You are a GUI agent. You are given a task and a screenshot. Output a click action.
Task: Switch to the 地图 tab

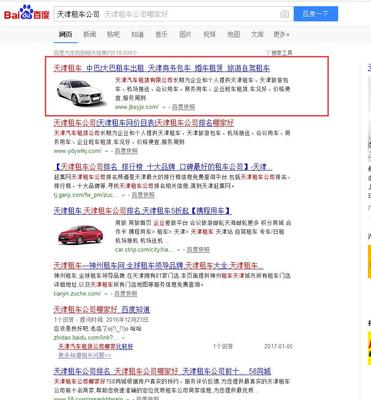234,34
